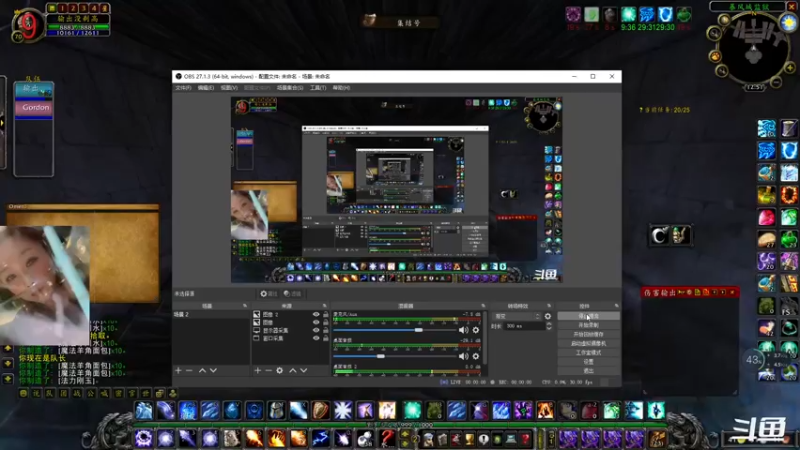
Task: Pop out the Sources dock panel
Action: (324, 306)
